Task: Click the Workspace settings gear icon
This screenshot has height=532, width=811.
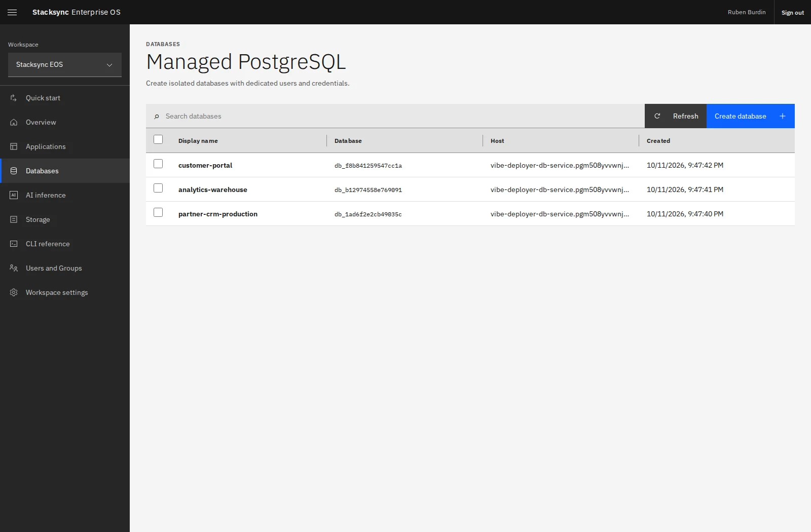Action: [14, 292]
